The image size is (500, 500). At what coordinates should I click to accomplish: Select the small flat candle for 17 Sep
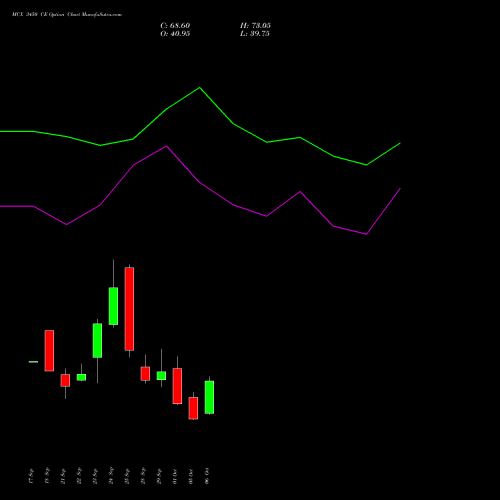(33, 362)
